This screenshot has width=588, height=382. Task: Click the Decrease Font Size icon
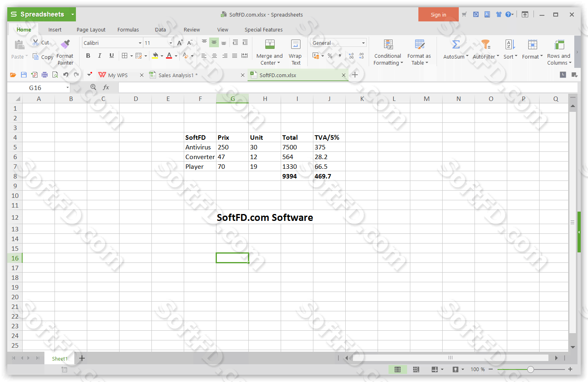(190, 42)
